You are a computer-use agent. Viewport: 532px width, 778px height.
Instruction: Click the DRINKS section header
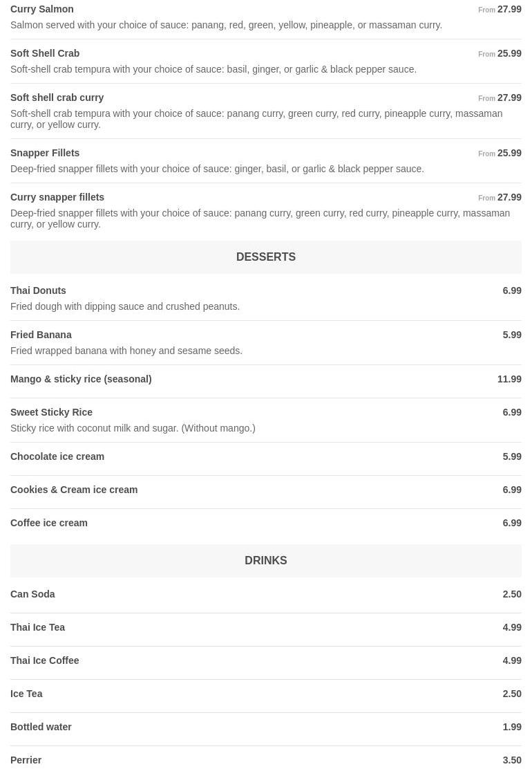click(x=265, y=560)
